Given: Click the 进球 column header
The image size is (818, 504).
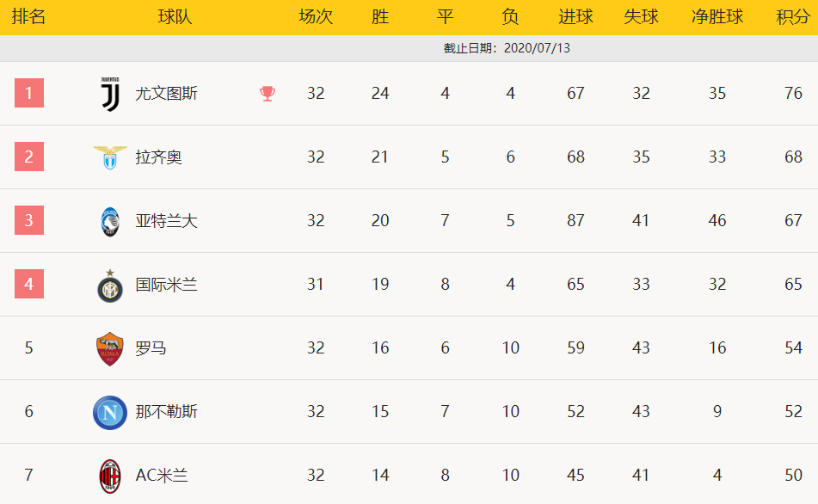Looking at the screenshot, I should coord(576,16).
